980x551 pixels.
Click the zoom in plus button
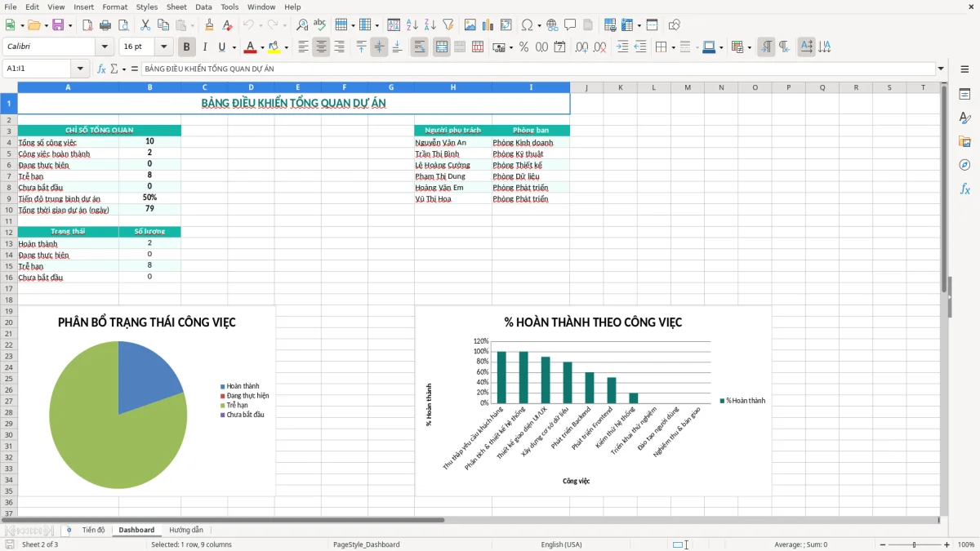(x=947, y=544)
